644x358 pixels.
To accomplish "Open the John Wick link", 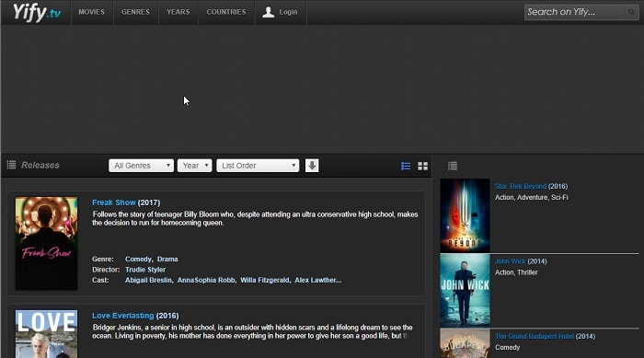I will pos(510,261).
